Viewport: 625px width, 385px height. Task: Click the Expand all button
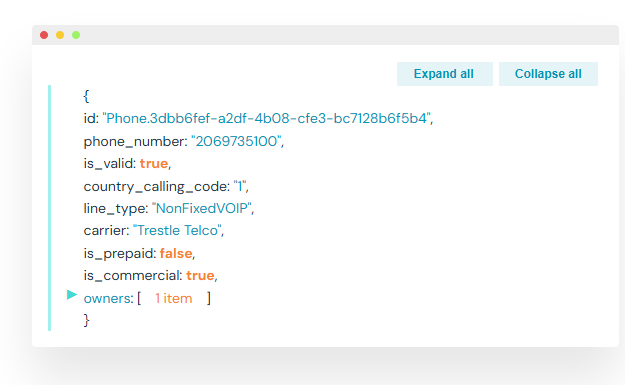(444, 74)
